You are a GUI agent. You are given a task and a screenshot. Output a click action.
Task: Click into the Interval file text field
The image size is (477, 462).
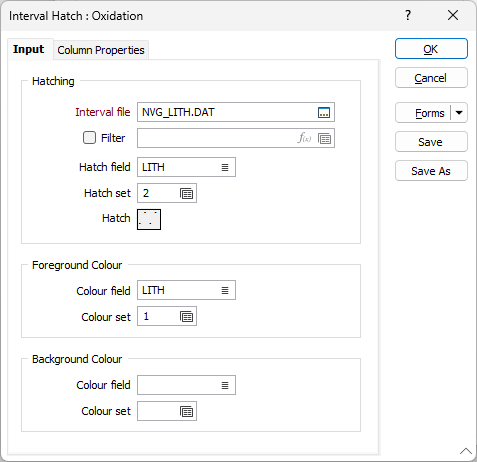click(227, 112)
